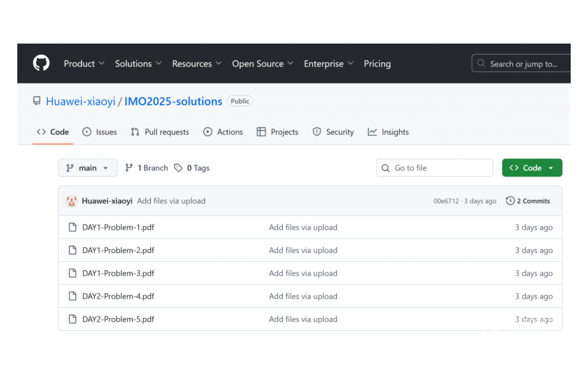The height and width of the screenshot is (390, 588).
Task: Open DAY1-Problem-2.pdf file
Action: tap(118, 250)
